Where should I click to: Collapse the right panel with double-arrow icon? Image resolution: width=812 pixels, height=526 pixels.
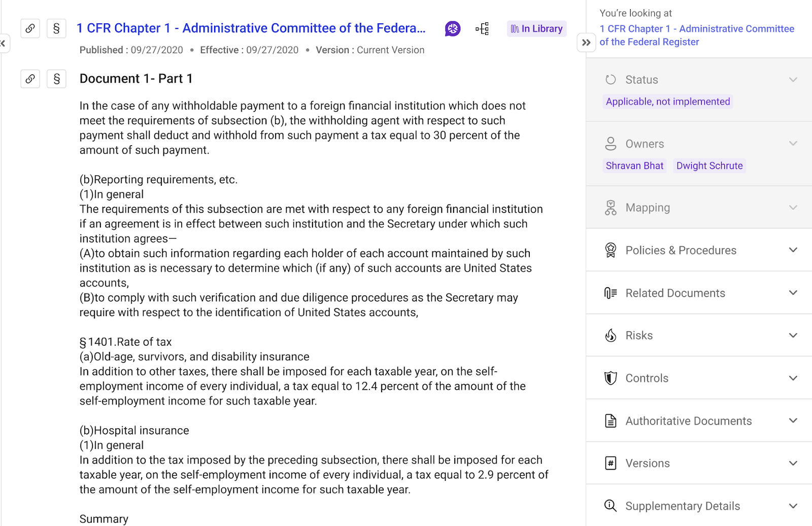point(586,43)
